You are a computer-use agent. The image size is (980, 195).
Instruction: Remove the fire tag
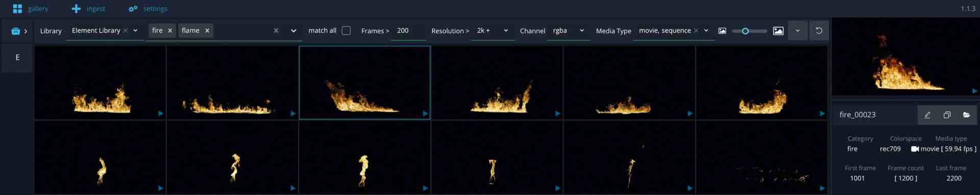click(170, 31)
